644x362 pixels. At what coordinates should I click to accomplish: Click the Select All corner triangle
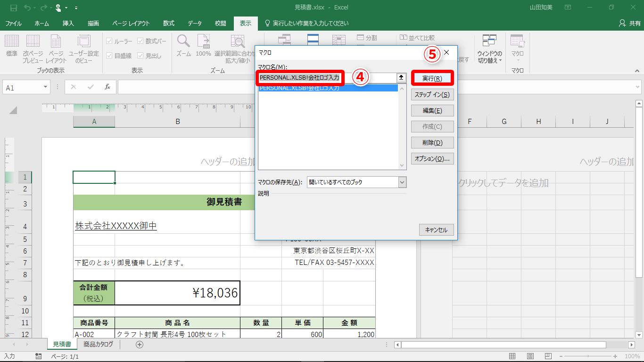[x=13, y=110]
